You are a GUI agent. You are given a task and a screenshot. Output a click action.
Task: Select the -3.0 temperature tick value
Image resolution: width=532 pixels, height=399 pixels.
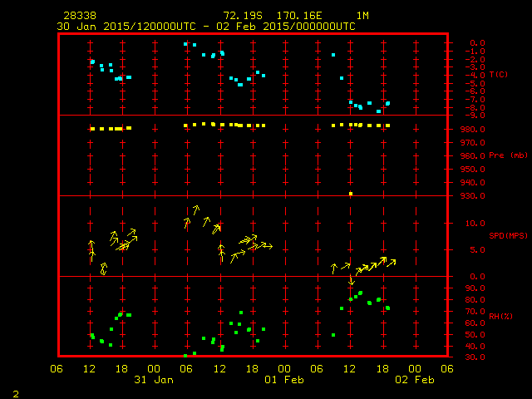[x=475, y=66]
